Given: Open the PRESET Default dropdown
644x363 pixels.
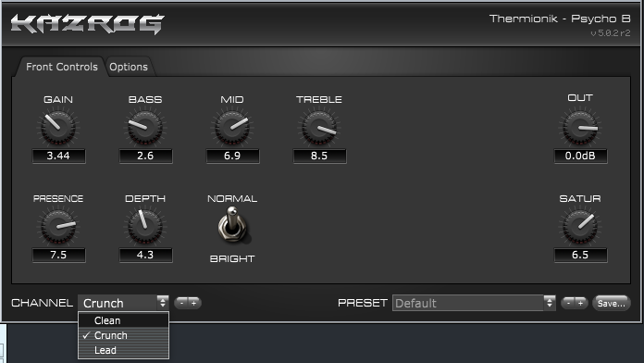Looking at the screenshot, I should (x=474, y=303).
